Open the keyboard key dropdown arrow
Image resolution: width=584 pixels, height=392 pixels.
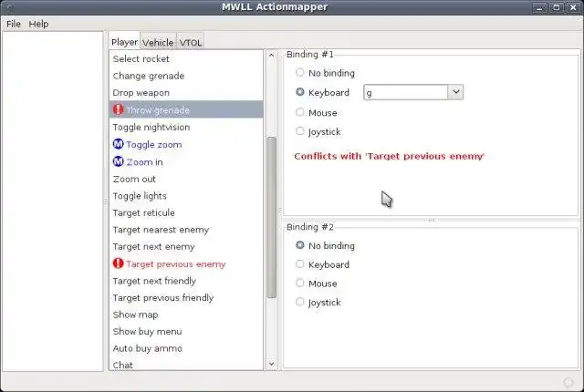click(x=456, y=92)
